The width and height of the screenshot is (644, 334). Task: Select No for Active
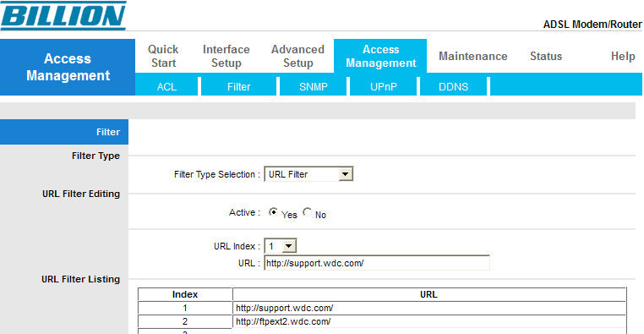click(x=307, y=212)
